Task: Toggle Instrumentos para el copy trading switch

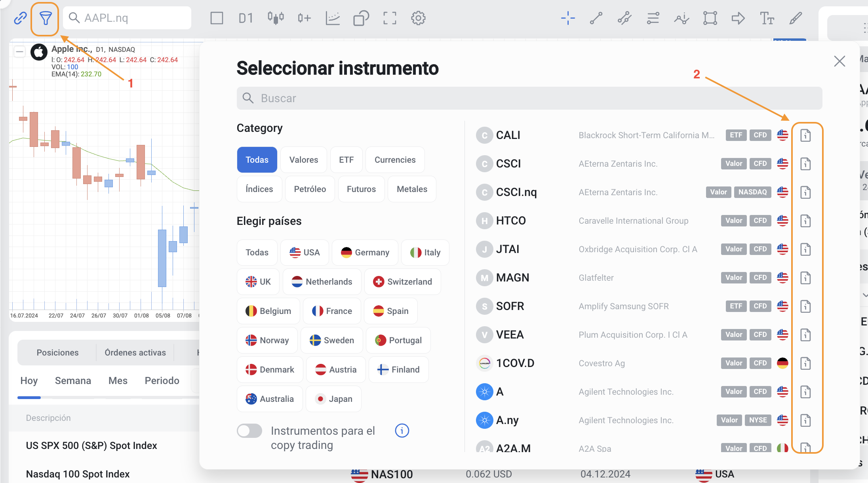Action: tap(249, 431)
